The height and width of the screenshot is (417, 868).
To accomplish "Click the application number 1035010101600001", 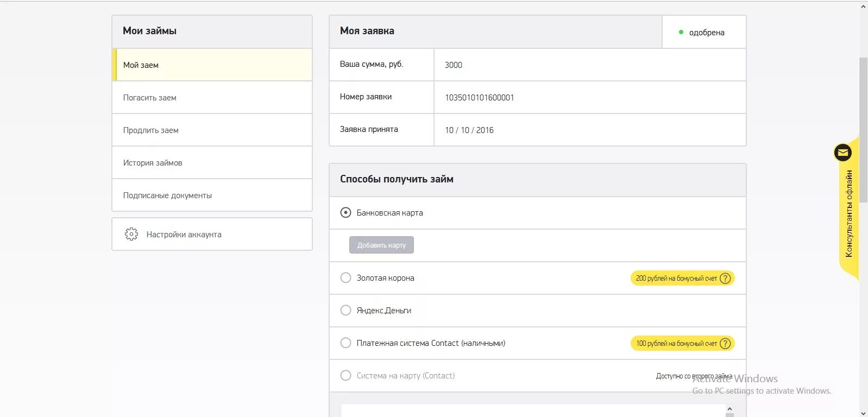I will click(479, 98).
